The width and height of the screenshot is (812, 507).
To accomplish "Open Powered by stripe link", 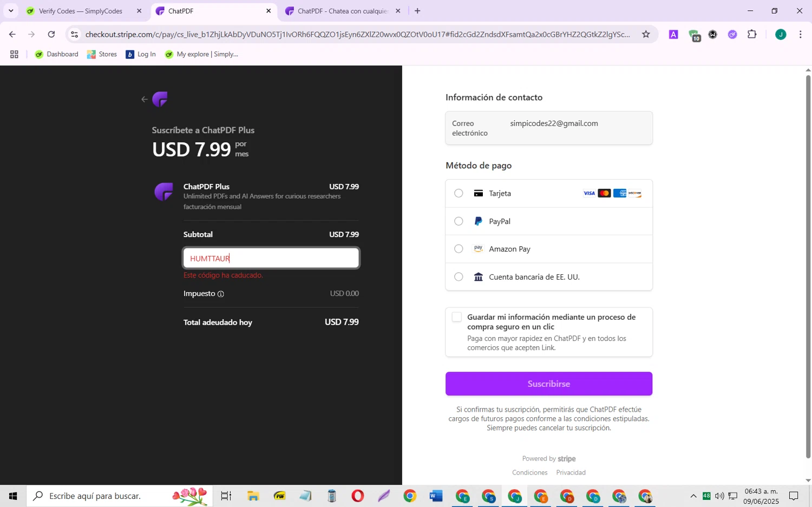I will click(x=549, y=459).
